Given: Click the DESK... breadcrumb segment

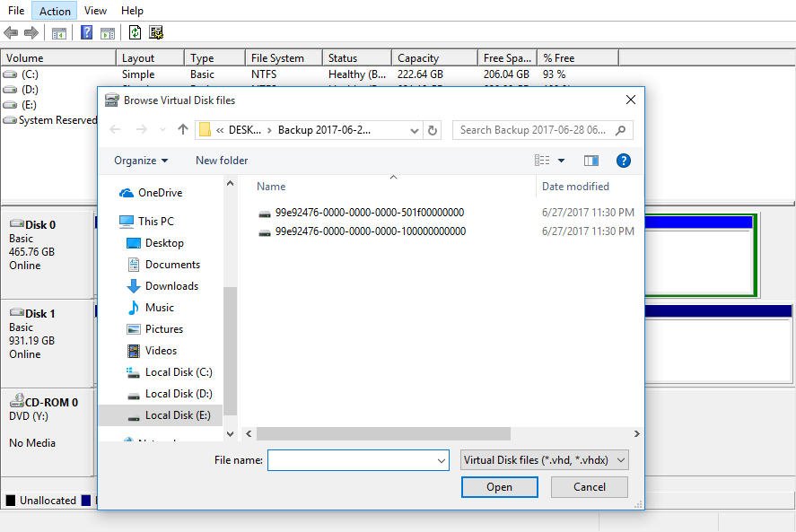Looking at the screenshot, I should 245,130.
